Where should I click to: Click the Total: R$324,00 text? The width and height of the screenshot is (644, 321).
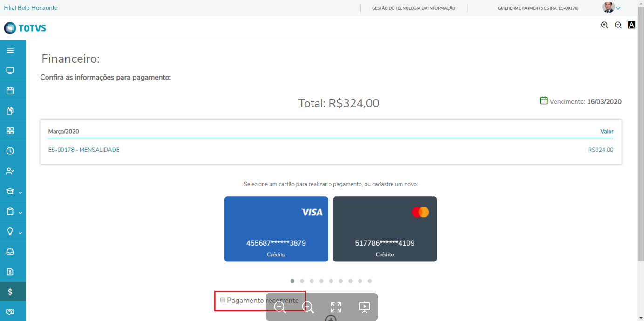click(339, 103)
